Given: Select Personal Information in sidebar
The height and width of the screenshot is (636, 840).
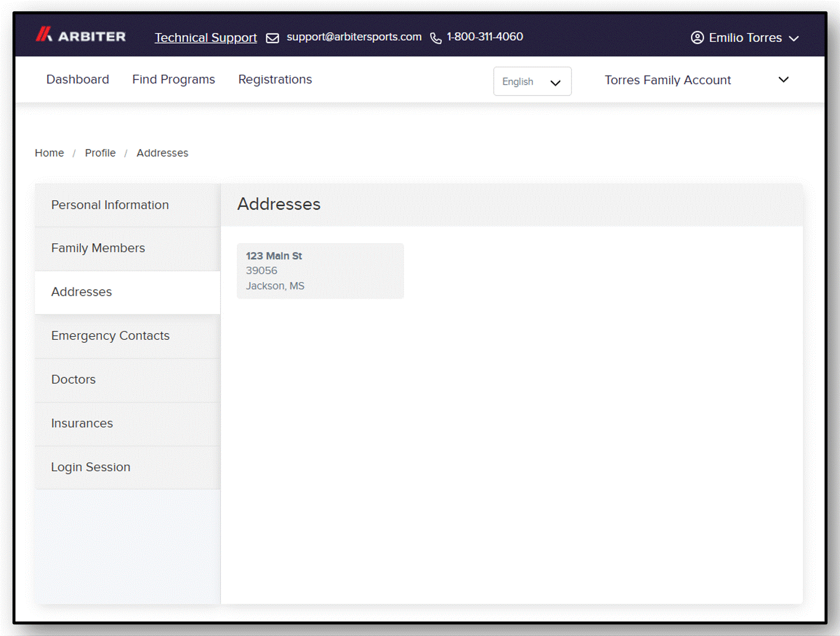Looking at the screenshot, I should (x=128, y=205).
